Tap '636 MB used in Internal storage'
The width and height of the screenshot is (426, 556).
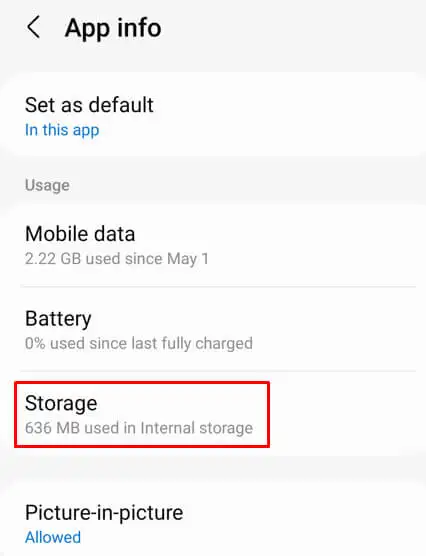(x=139, y=428)
